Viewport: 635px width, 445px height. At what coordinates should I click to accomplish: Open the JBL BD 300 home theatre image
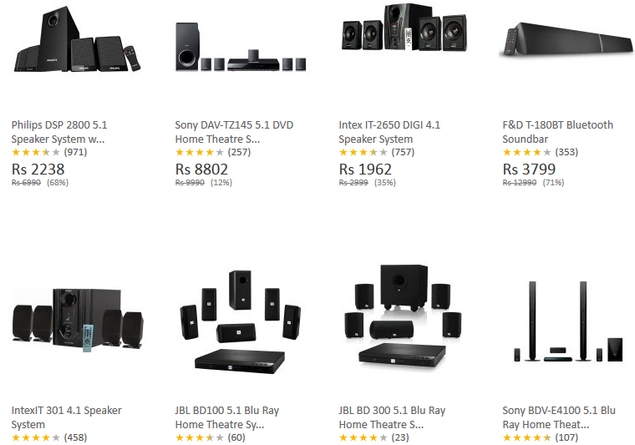pos(403,317)
